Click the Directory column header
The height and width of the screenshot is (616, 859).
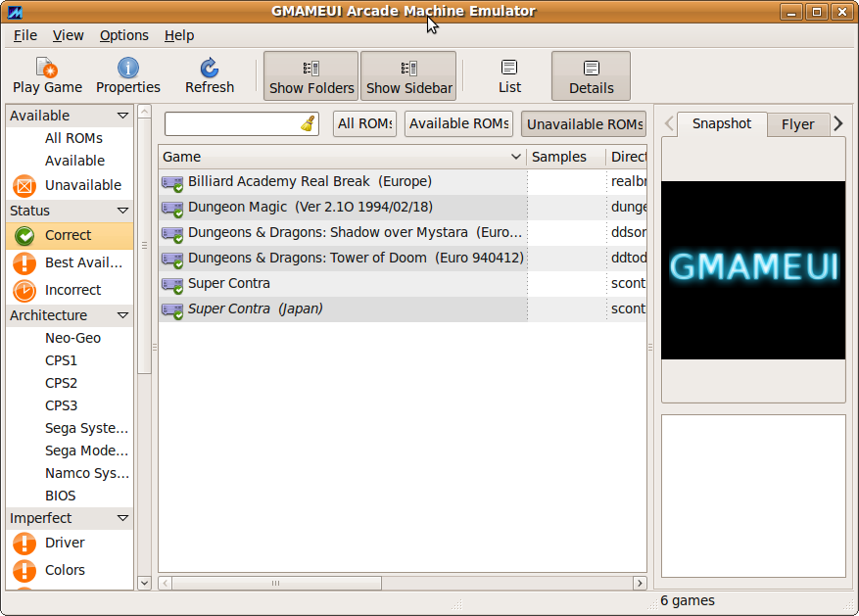627,157
